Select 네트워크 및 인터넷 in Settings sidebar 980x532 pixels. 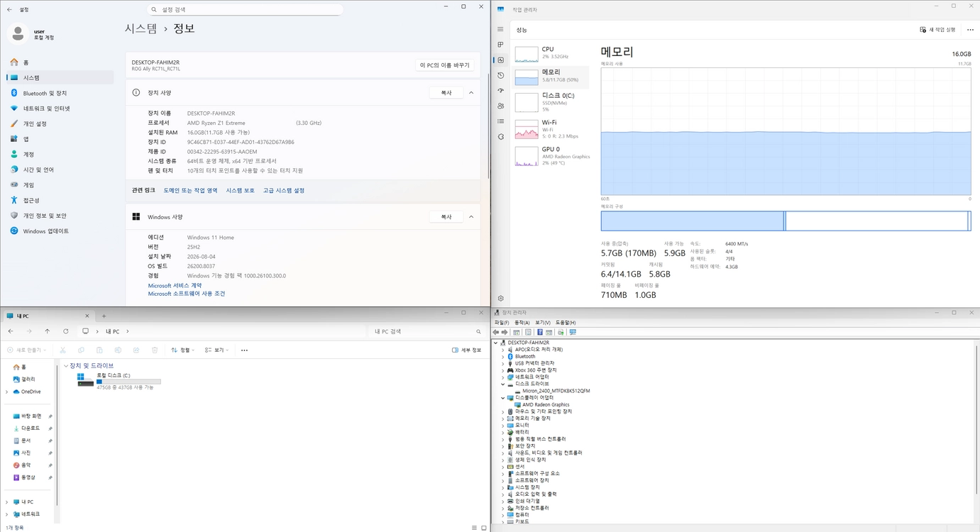tap(60, 109)
